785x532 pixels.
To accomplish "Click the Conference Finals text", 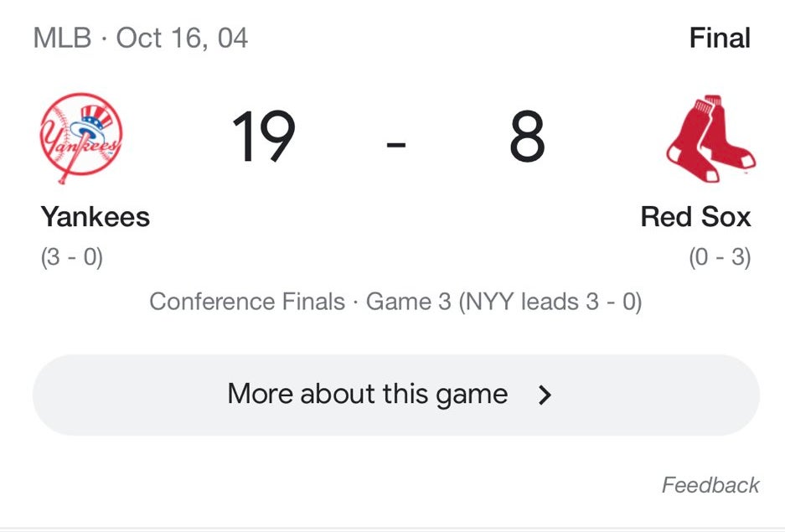I will [x=247, y=302].
